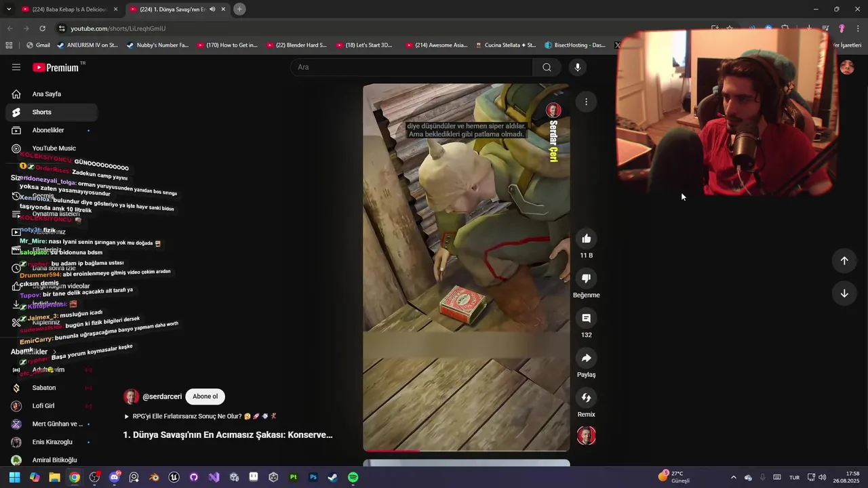868x488 pixels.
Task: Click the Abone ol subscribe button
Action: point(205,396)
